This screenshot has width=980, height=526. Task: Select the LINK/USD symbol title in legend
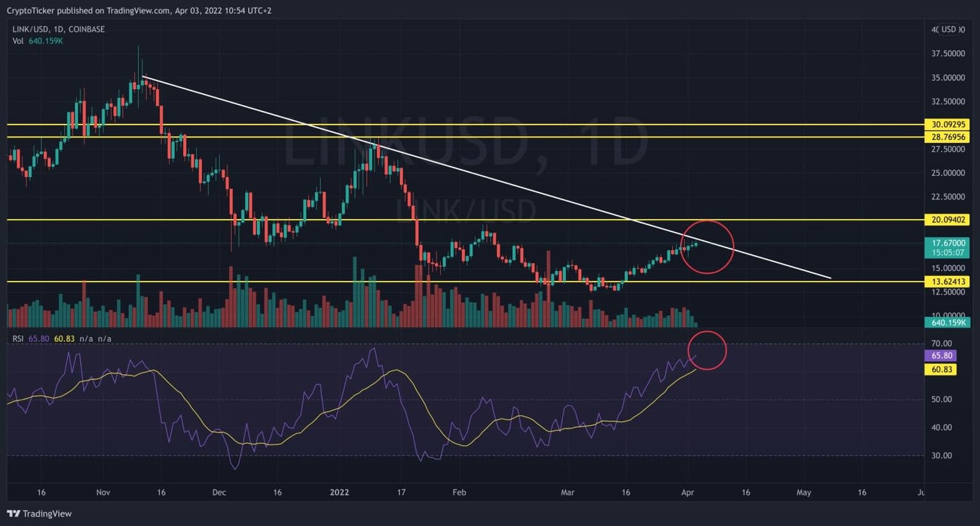pos(58,29)
